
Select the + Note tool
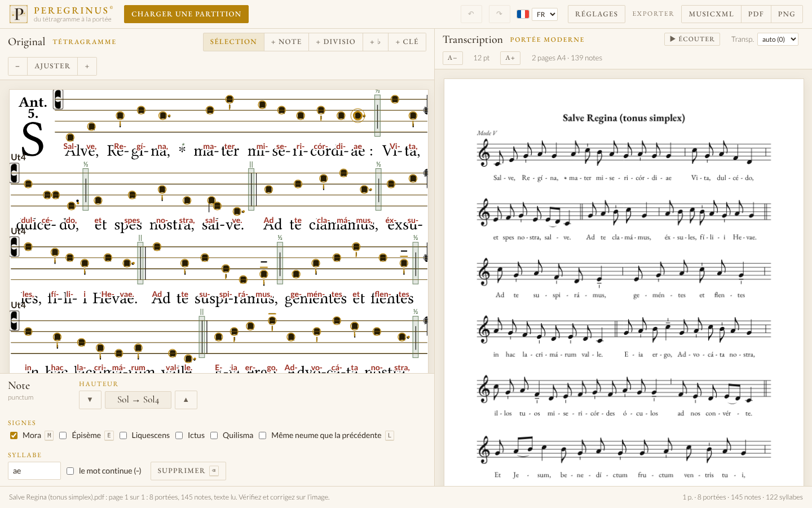pyautogui.click(x=286, y=42)
